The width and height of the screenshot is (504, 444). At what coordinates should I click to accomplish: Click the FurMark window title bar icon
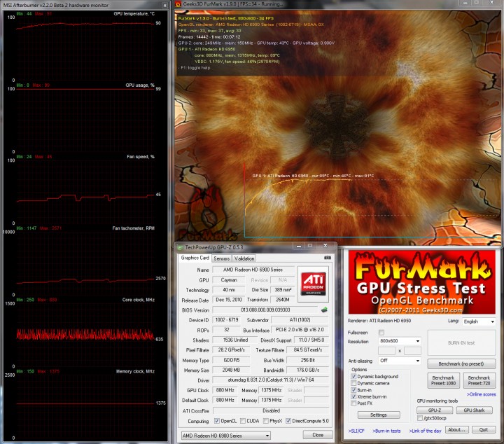coord(178,4)
